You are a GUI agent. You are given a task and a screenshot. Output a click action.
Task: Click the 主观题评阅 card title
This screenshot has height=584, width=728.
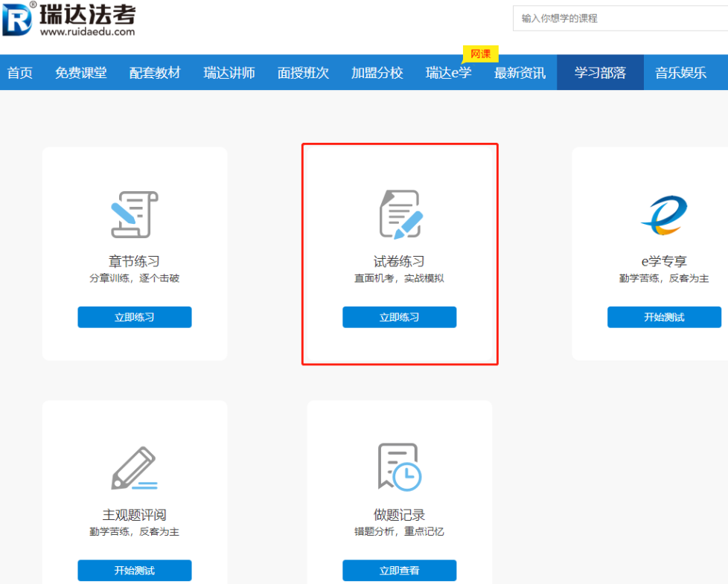click(x=134, y=514)
